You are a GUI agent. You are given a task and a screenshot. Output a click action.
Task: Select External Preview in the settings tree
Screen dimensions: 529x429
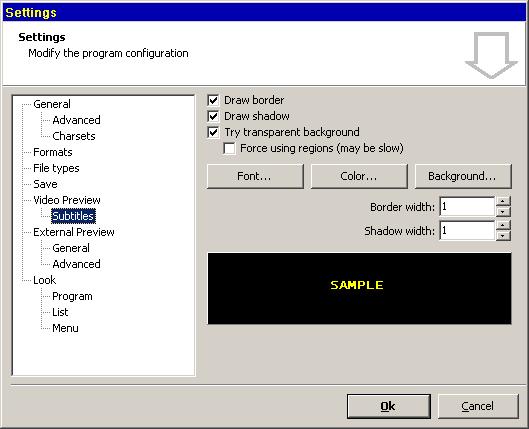[x=74, y=232]
